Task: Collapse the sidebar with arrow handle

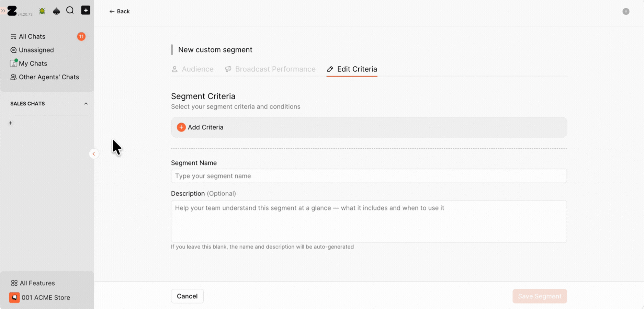Action: click(94, 154)
